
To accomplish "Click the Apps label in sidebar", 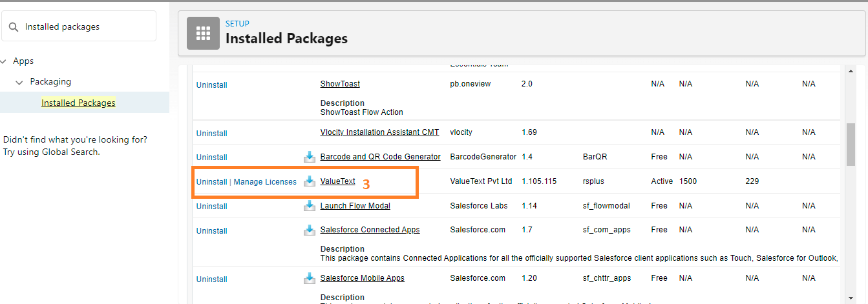I will 23,61.
